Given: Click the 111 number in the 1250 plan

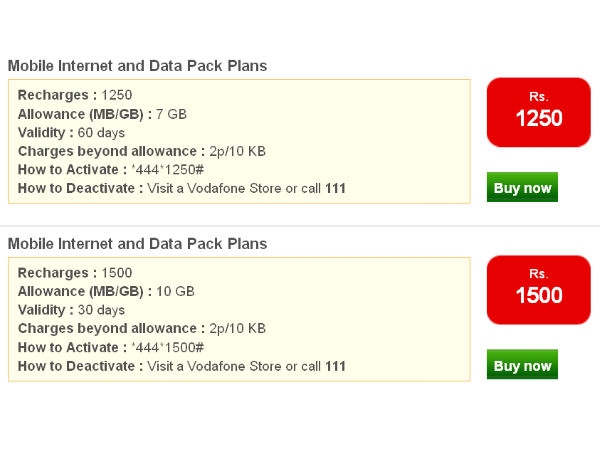Looking at the screenshot, I should click(x=335, y=188).
